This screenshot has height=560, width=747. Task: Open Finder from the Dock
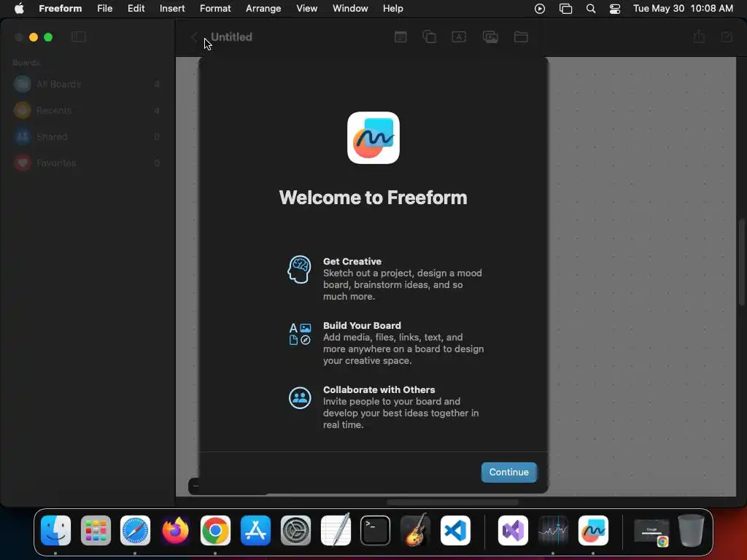tap(55, 531)
